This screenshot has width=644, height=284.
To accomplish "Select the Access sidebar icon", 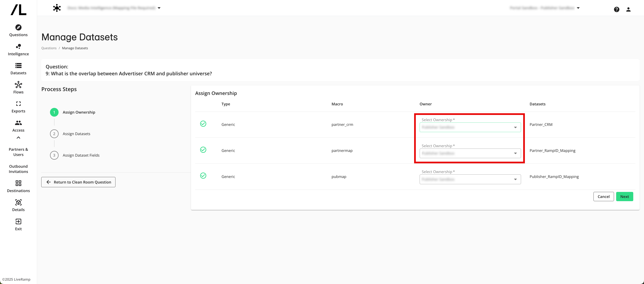I will click(x=18, y=126).
